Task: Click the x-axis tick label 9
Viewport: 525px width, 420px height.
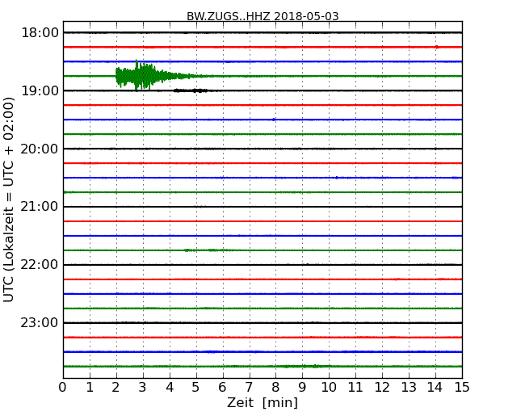Action: tap(302, 387)
